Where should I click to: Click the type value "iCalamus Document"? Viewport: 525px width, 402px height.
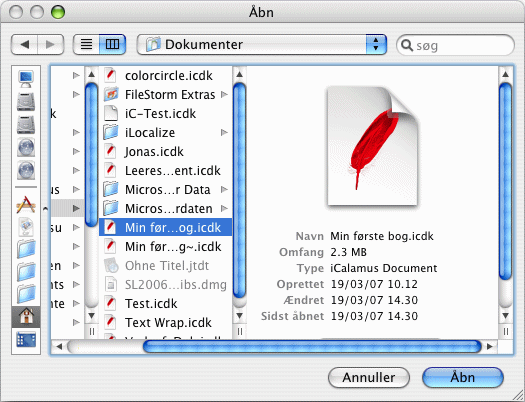384,268
